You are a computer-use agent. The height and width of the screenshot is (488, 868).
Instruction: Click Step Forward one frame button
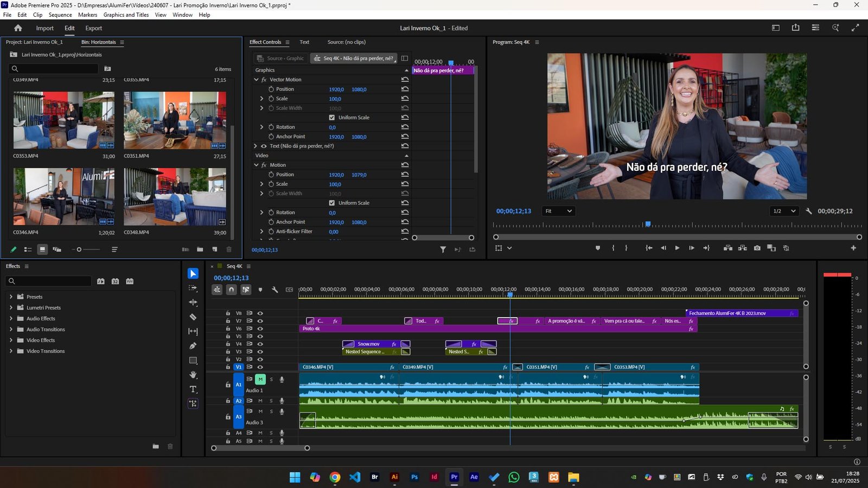coord(692,248)
